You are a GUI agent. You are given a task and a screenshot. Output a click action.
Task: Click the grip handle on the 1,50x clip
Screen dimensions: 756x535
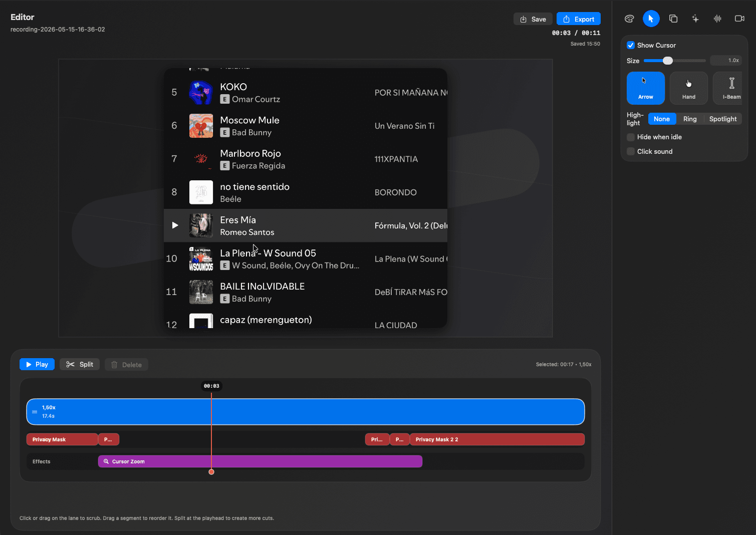pos(35,412)
